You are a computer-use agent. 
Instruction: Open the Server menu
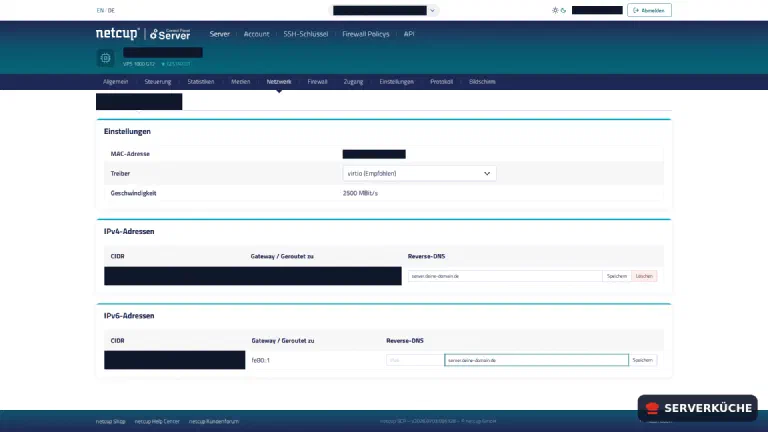[x=219, y=34]
